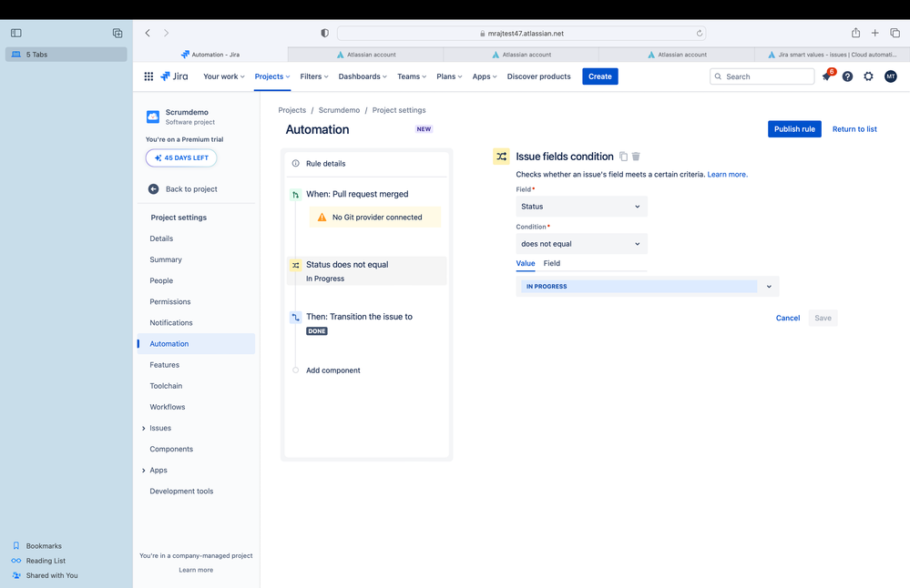Click the Issue fields condition shuffle icon
The height and width of the screenshot is (588, 910).
pos(501,157)
